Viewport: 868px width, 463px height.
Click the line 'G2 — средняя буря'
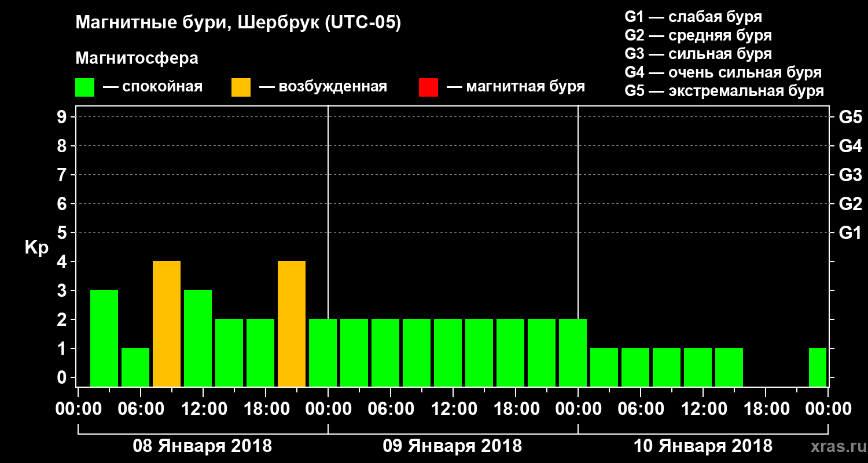(x=698, y=35)
